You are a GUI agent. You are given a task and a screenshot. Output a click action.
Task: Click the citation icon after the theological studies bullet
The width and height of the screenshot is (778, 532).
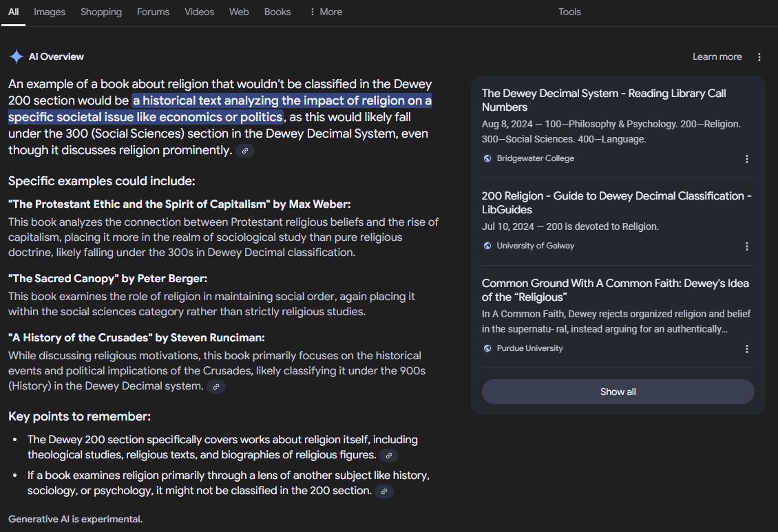(389, 456)
